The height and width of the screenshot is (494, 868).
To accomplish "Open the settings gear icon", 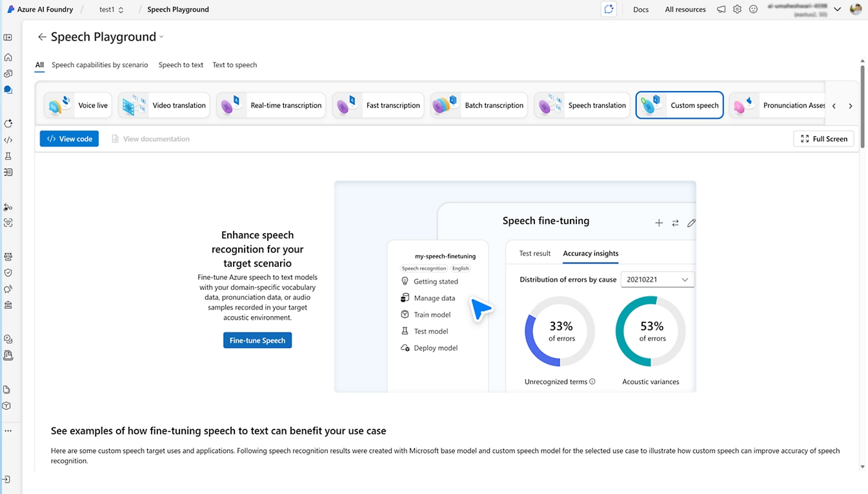I will click(x=737, y=10).
